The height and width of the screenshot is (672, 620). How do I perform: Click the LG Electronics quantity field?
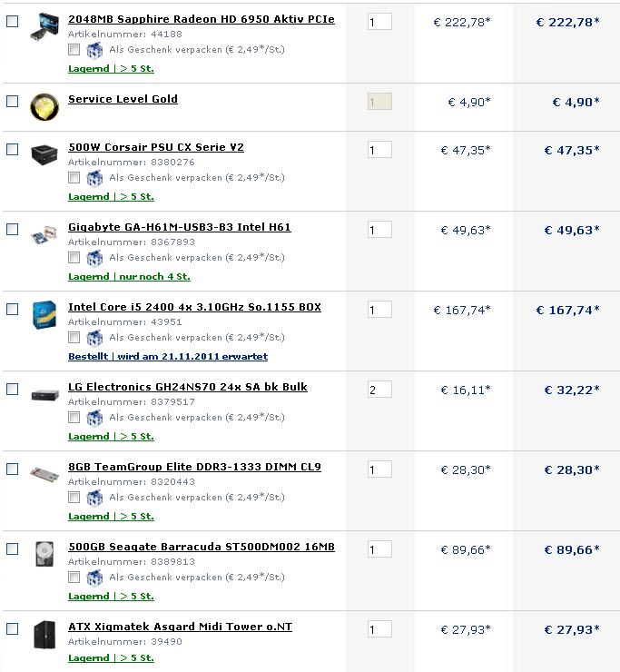click(379, 390)
